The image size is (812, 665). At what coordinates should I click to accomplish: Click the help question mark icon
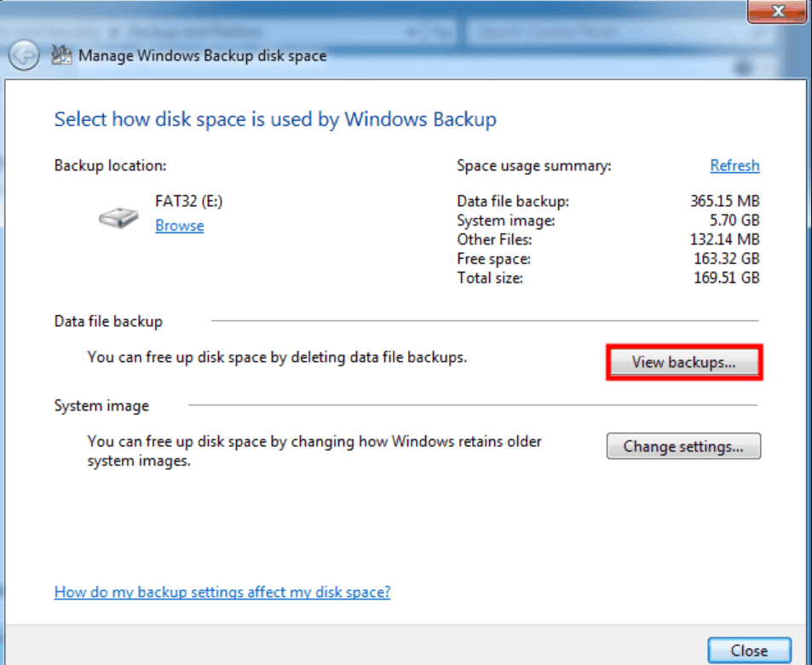(x=742, y=66)
